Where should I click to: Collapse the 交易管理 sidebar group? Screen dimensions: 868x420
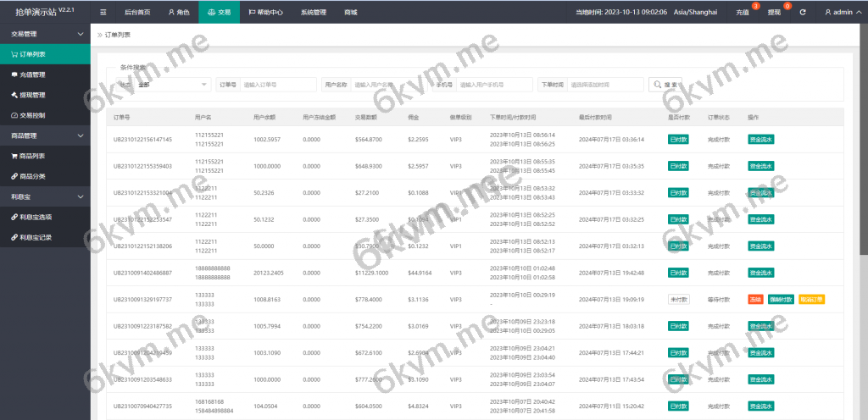tap(45, 34)
